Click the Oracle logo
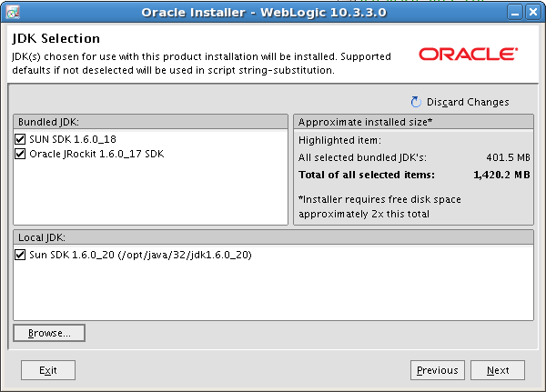The width and height of the screenshot is (546, 392). point(469,54)
